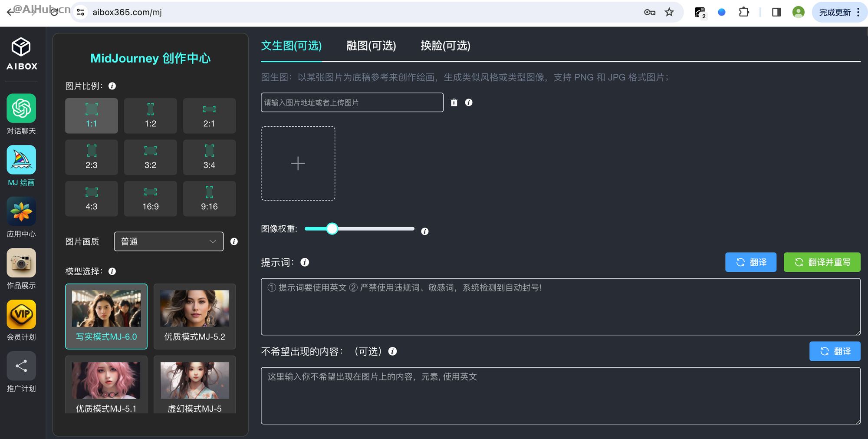Click the 完成更新 browser button
The image size is (868, 439).
coord(835,12)
